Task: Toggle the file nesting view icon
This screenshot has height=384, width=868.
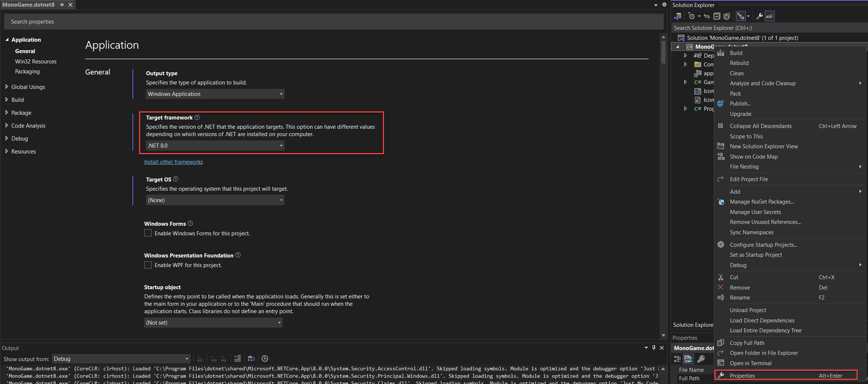Action: [741, 16]
